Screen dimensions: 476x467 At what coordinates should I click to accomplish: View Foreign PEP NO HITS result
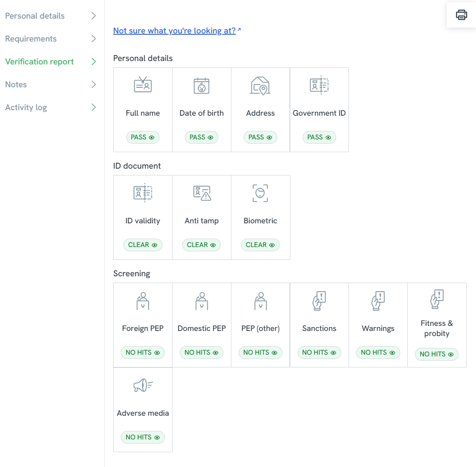coord(143,353)
